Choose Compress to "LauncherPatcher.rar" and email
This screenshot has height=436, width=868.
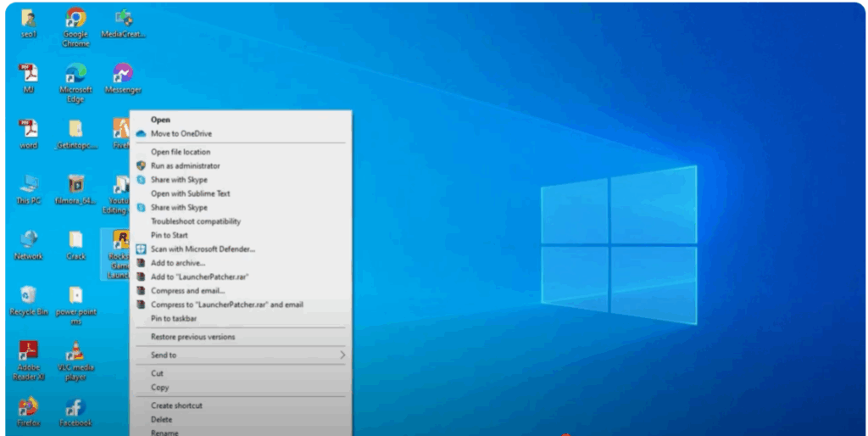[x=240, y=305]
